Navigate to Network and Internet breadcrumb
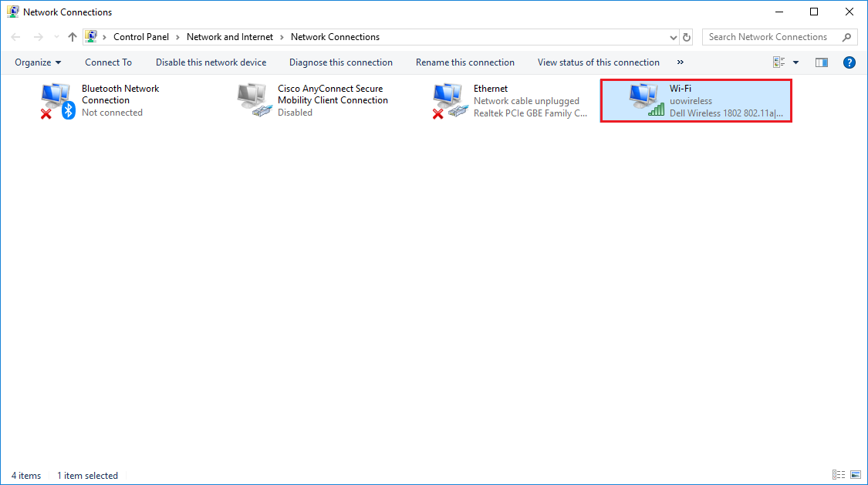Viewport: 868px width, 485px height. point(230,37)
